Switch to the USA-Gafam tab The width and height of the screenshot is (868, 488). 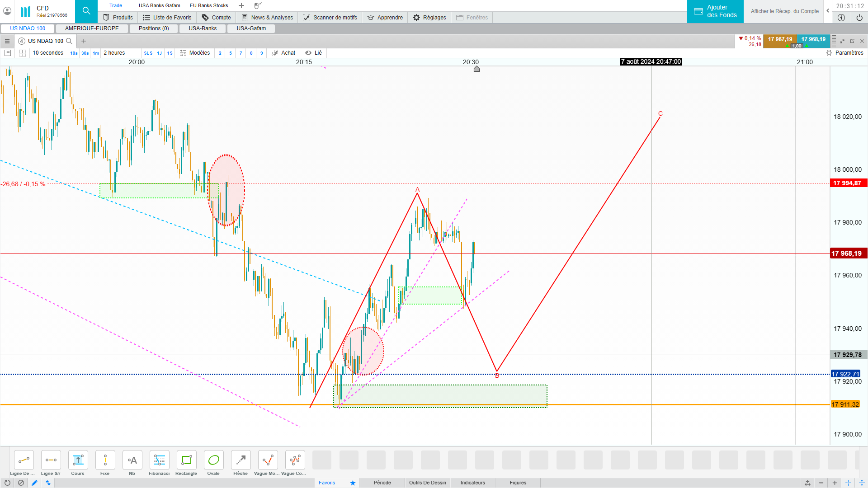point(251,28)
